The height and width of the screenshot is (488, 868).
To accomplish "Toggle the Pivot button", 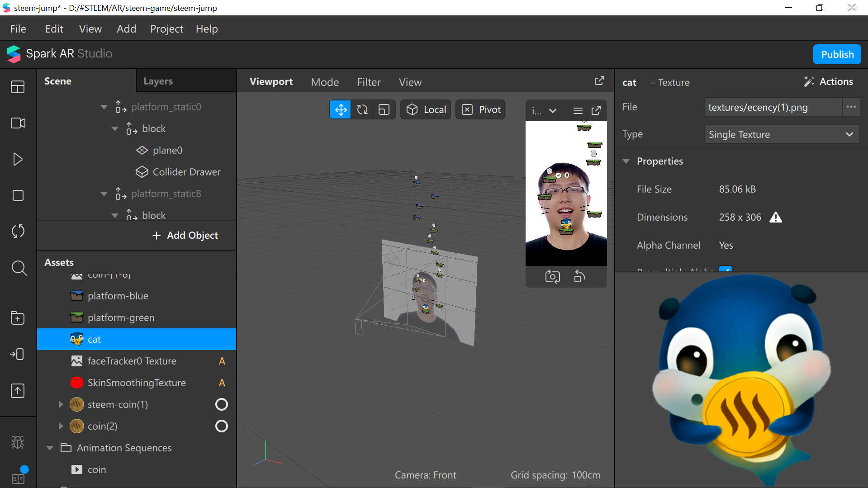I will pyautogui.click(x=480, y=110).
